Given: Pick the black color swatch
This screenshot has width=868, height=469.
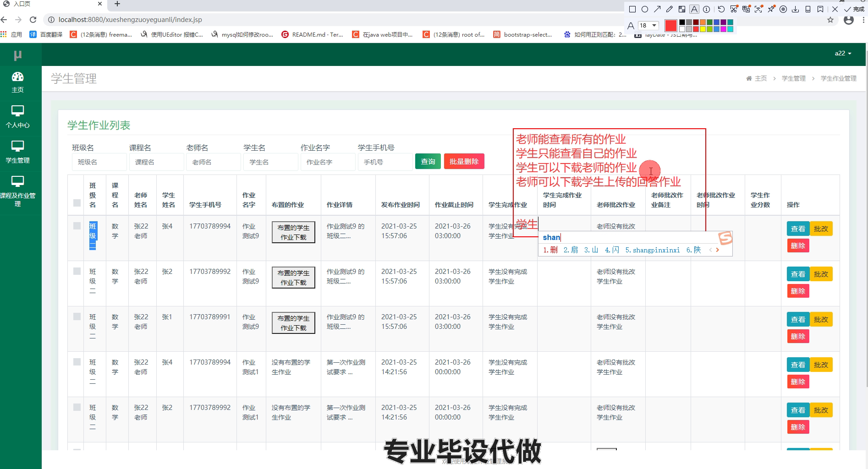Looking at the screenshot, I should tap(682, 22).
